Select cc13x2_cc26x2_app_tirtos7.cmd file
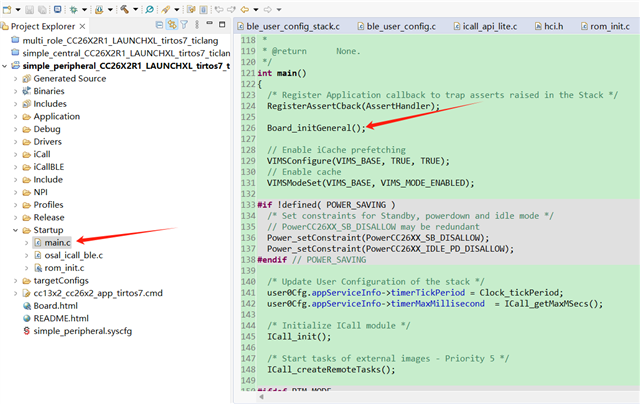This screenshot has width=640, height=404. pyautogui.click(x=98, y=293)
